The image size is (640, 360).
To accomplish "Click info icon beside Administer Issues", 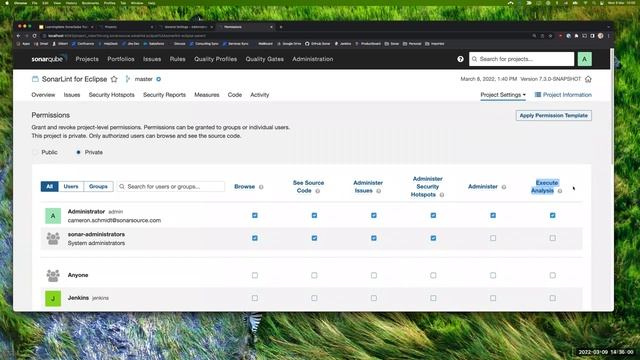I will 378,191.
